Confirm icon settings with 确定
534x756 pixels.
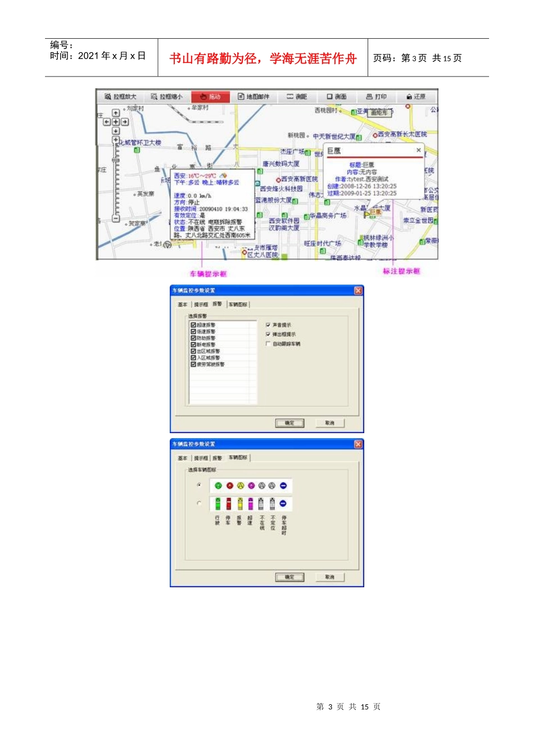pyautogui.click(x=289, y=577)
